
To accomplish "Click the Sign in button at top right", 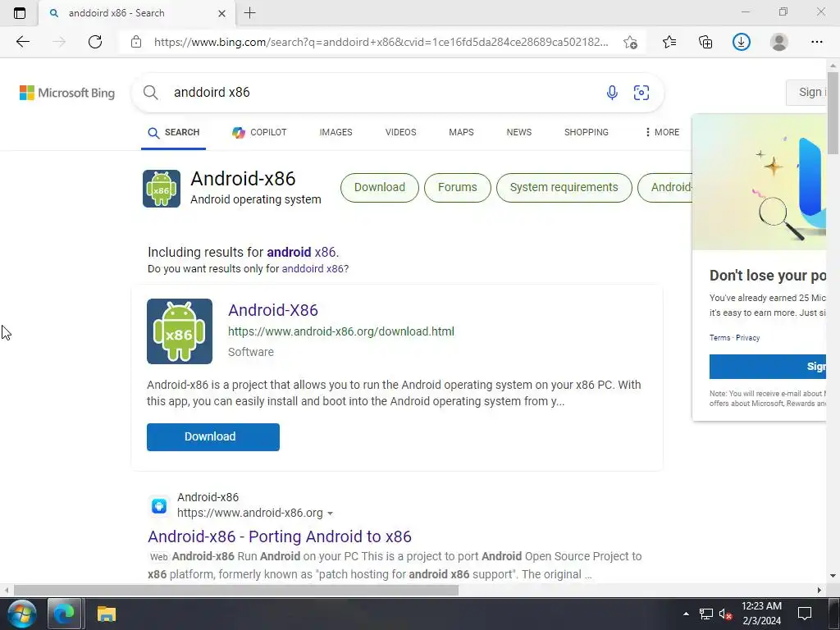I will [x=807, y=92].
